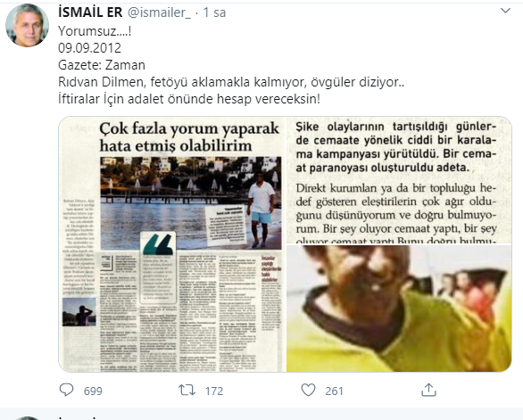The image size is (523, 420).
Task: Open the 'Şike olaylarının' text clipping image
Action: pyautogui.click(x=399, y=180)
